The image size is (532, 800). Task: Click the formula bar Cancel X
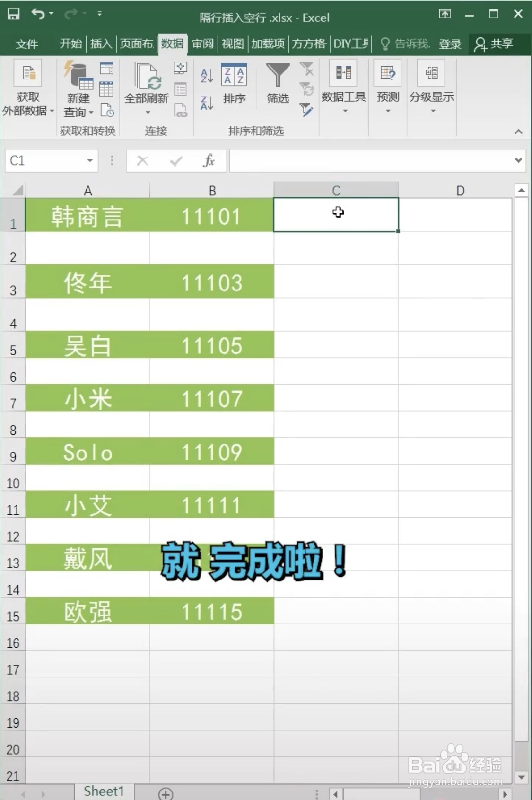click(142, 161)
